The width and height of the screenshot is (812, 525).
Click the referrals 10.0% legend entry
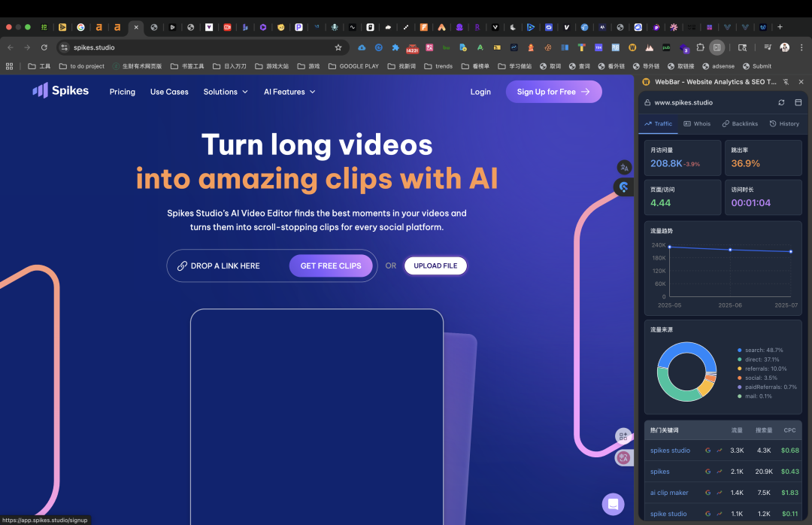point(762,369)
